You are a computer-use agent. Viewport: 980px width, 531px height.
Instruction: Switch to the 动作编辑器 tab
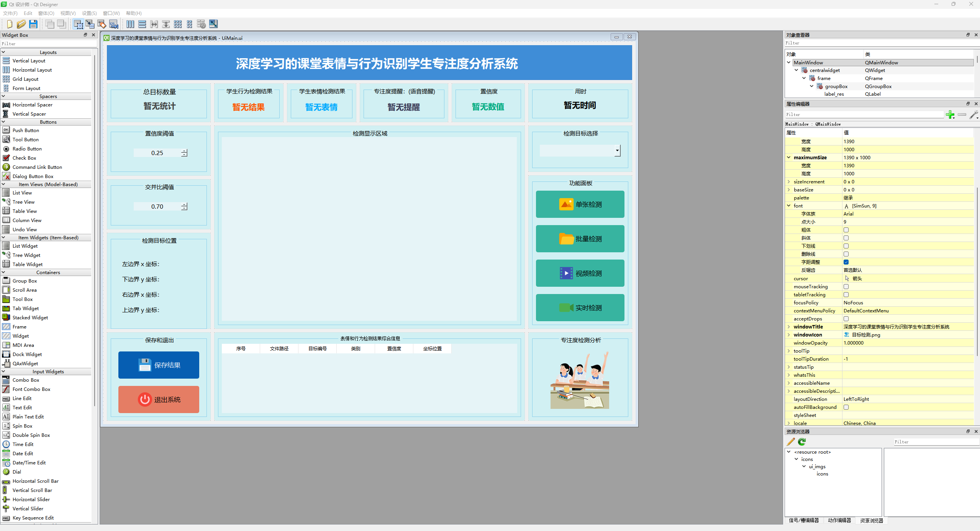(839, 520)
